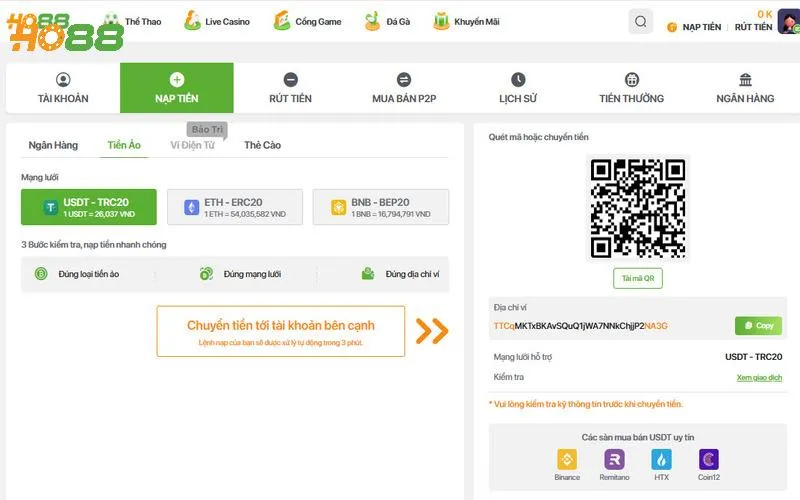Click the orange double-arrow icon
This screenshot has height=500, width=800.
coord(432,331)
